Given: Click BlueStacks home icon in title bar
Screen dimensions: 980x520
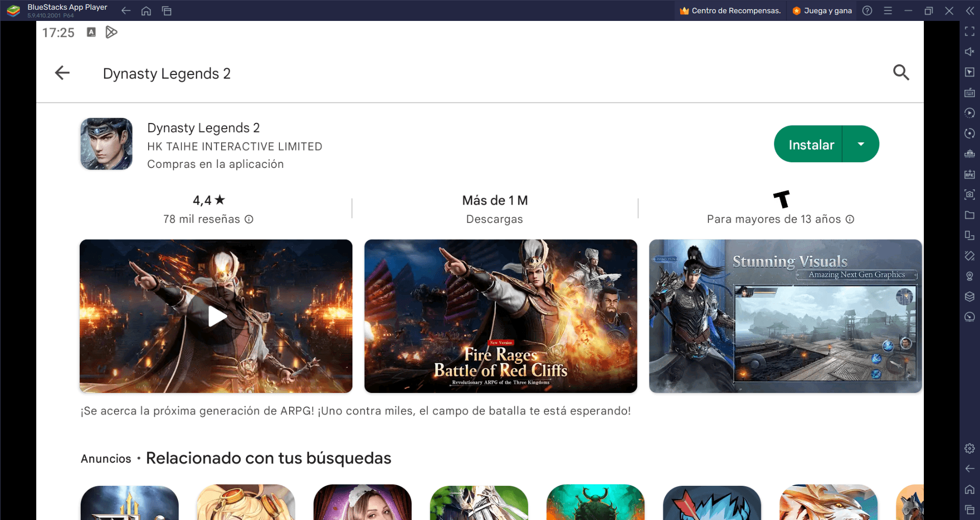Looking at the screenshot, I should tap(146, 11).
